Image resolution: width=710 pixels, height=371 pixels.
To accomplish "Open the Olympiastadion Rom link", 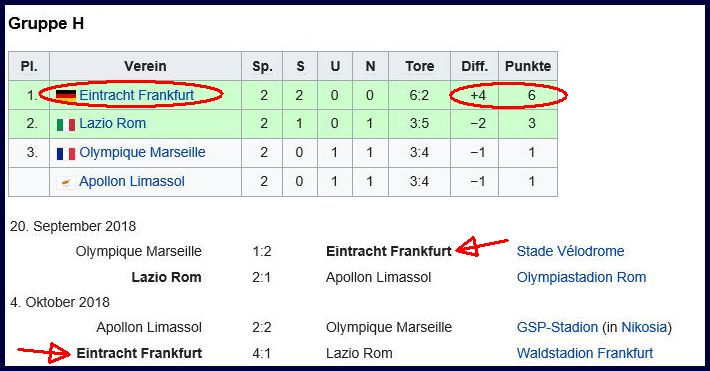I will tap(581, 277).
